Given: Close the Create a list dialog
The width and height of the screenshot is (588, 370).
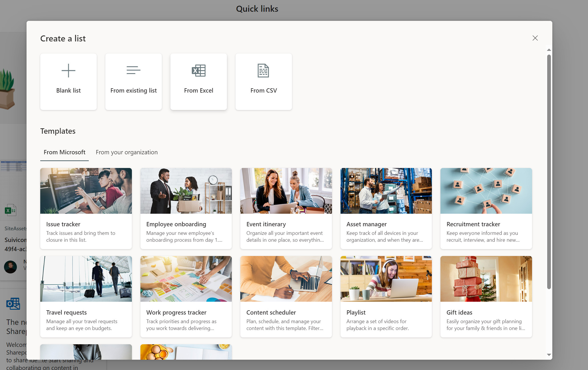Looking at the screenshot, I should coord(535,38).
